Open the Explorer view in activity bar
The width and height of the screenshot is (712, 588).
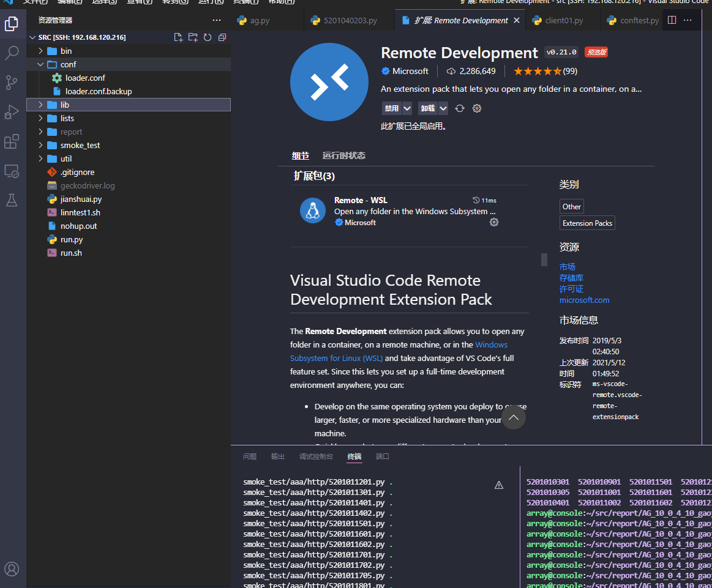pyautogui.click(x=12, y=24)
